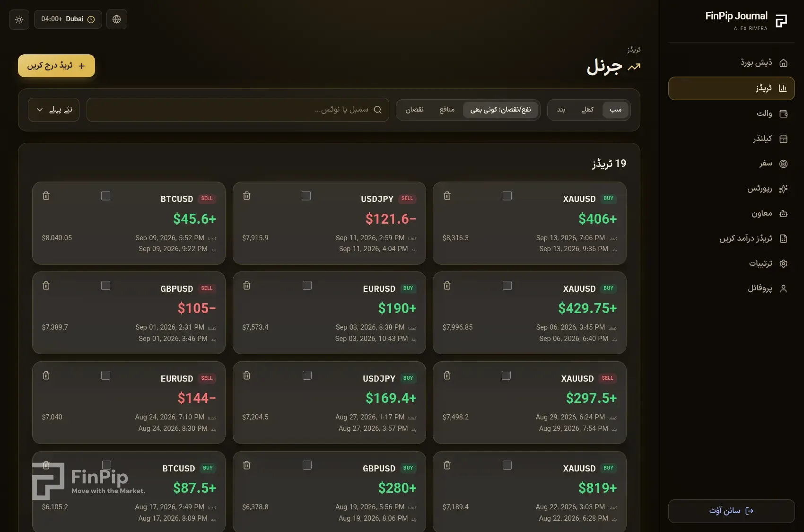Show only نقصان trades
Viewport: 804px width, 532px height.
(414, 110)
